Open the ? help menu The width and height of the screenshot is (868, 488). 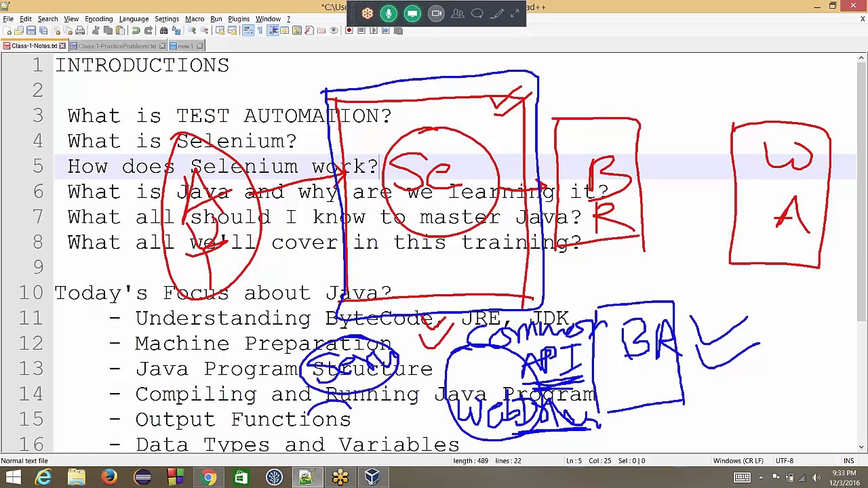pyautogui.click(x=288, y=18)
